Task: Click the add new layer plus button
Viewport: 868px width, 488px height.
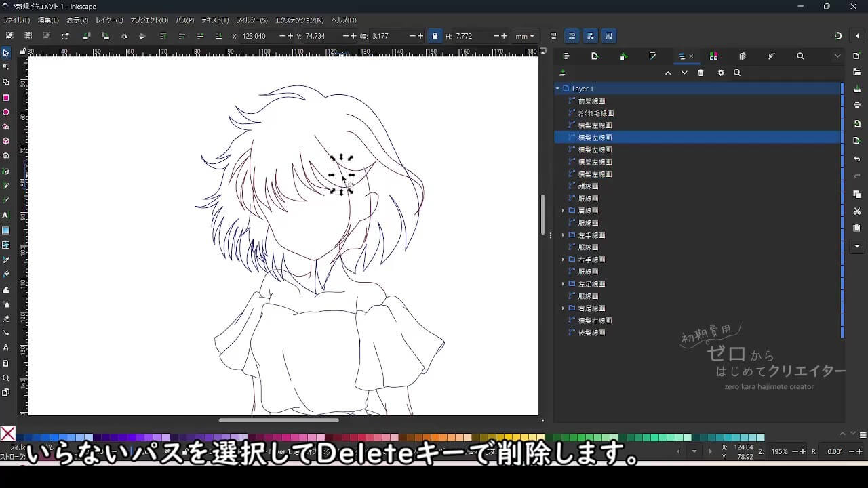Action: 562,73
